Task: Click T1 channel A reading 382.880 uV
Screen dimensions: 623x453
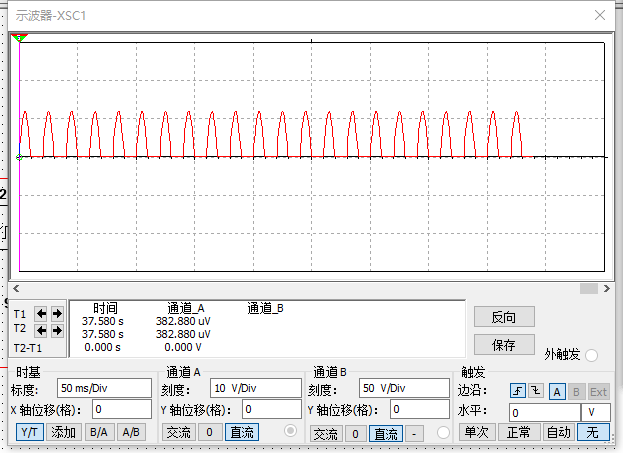Action: tap(183, 321)
